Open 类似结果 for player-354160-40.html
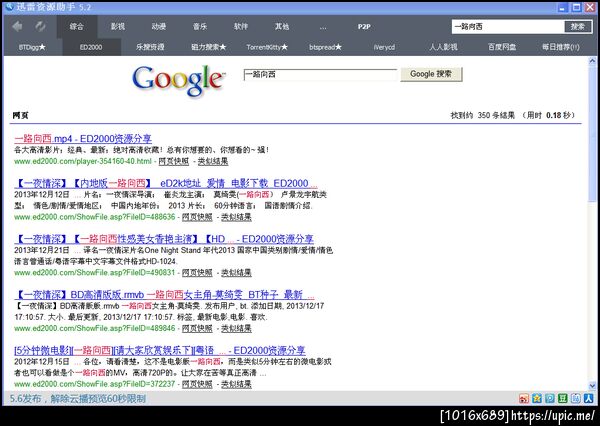The width and height of the screenshot is (600, 426). [x=213, y=161]
